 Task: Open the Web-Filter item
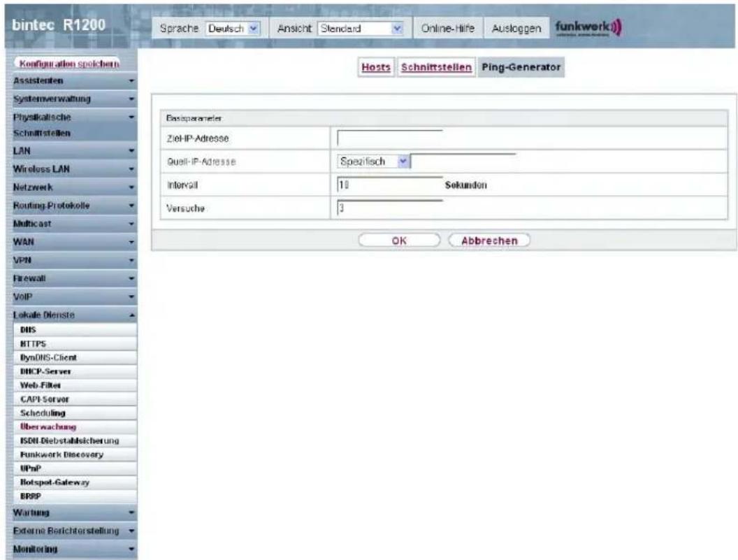tap(75, 385)
